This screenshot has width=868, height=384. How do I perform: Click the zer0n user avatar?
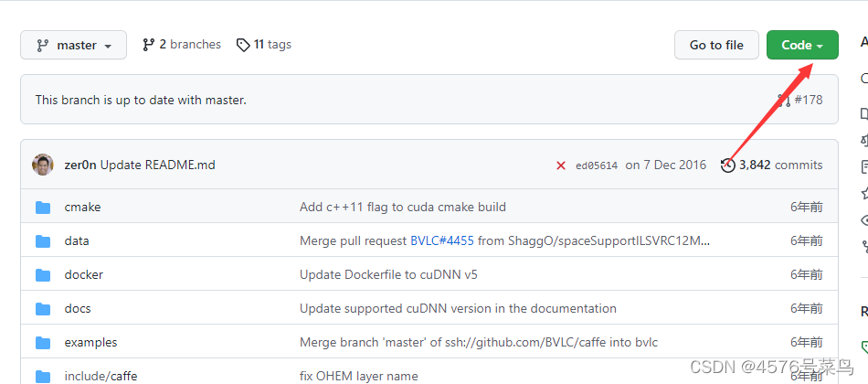click(43, 165)
